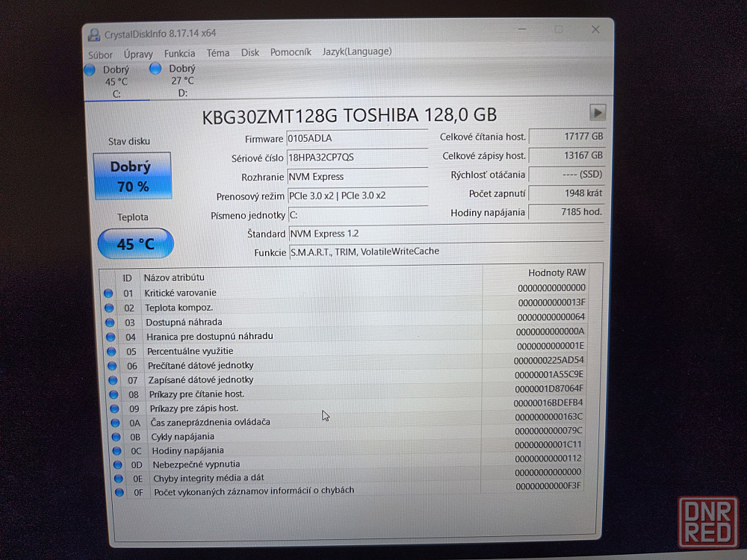This screenshot has width=747, height=560.
Task: Click RAW value 00000001A55C9E
Action: click(x=549, y=374)
